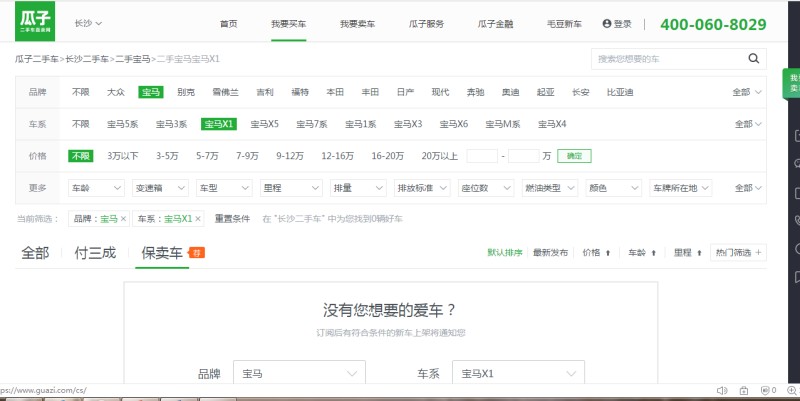Viewport: 800px width, 401px height.
Task: Select series 宝马3系
Action: point(171,124)
